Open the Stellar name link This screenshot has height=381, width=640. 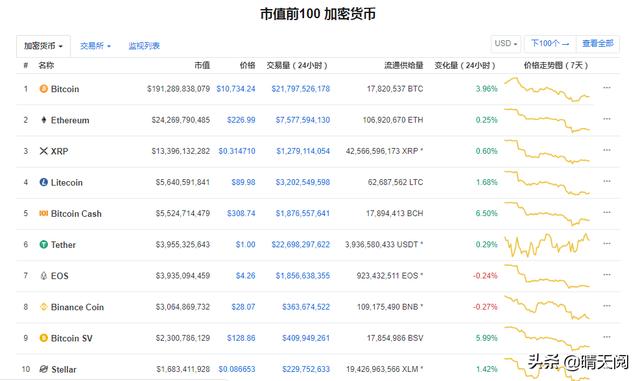pyautogui.click(x=64, y=370)
